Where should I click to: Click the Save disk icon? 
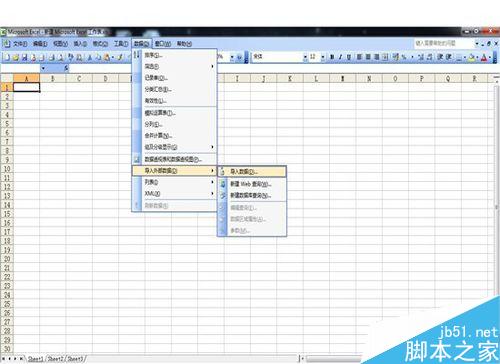(x=24, y=57)
